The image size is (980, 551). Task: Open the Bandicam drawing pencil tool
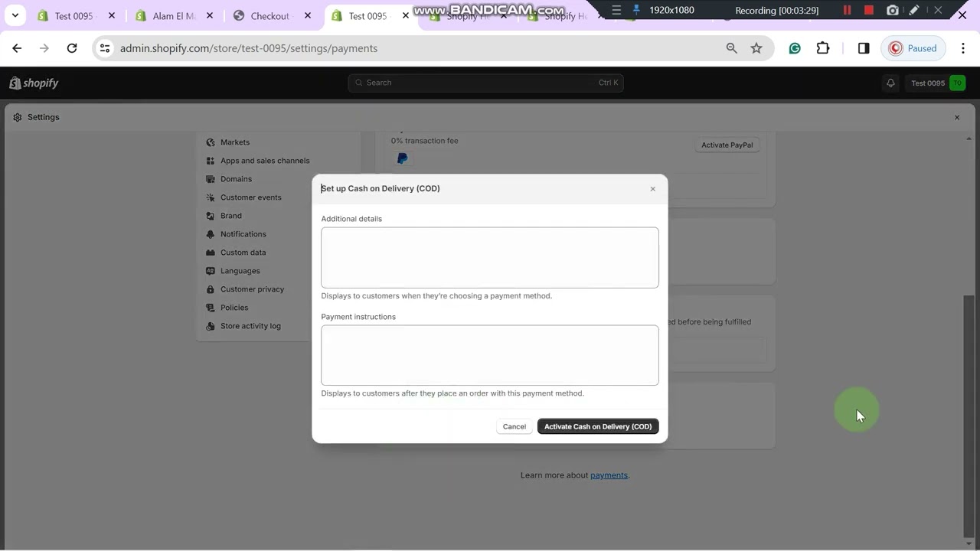(914, 10)
